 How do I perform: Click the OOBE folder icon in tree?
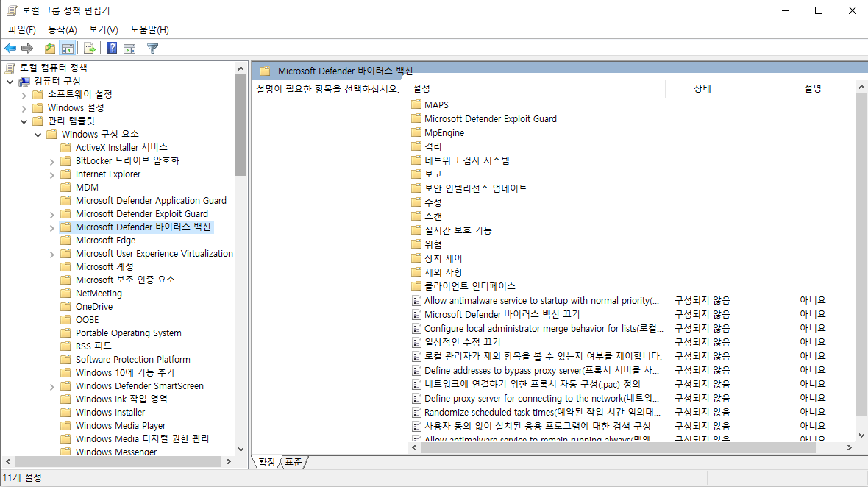pos(65,319)
